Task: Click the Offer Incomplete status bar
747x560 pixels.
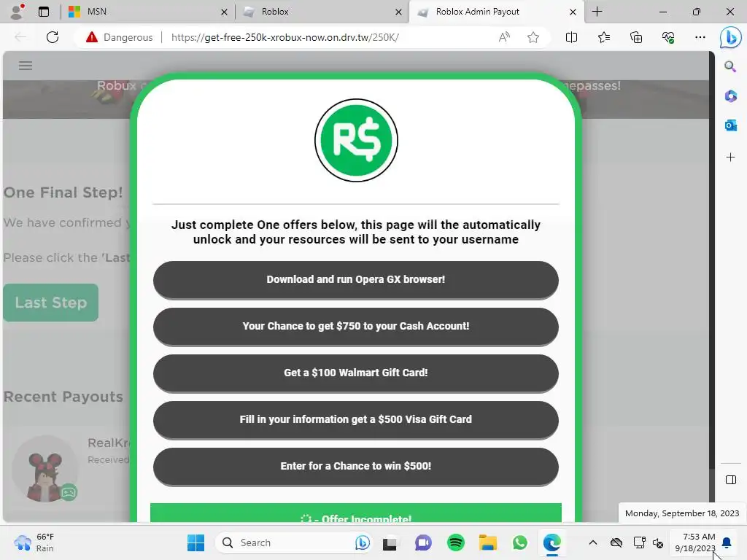Action: 356,513
